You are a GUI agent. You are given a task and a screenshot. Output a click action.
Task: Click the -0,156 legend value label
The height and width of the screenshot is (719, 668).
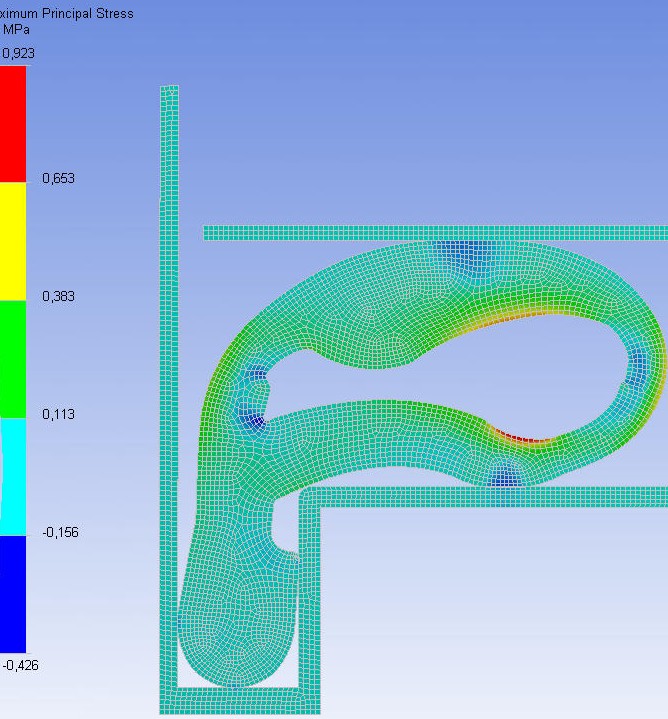tap(58, 532)
